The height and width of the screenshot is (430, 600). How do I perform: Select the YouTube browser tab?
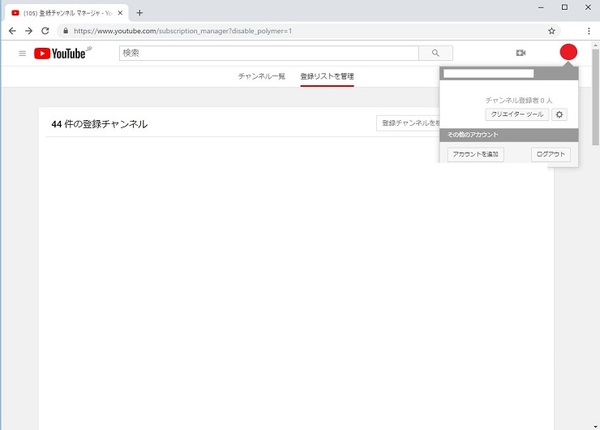pyautogui.click(x=67, y=13)
